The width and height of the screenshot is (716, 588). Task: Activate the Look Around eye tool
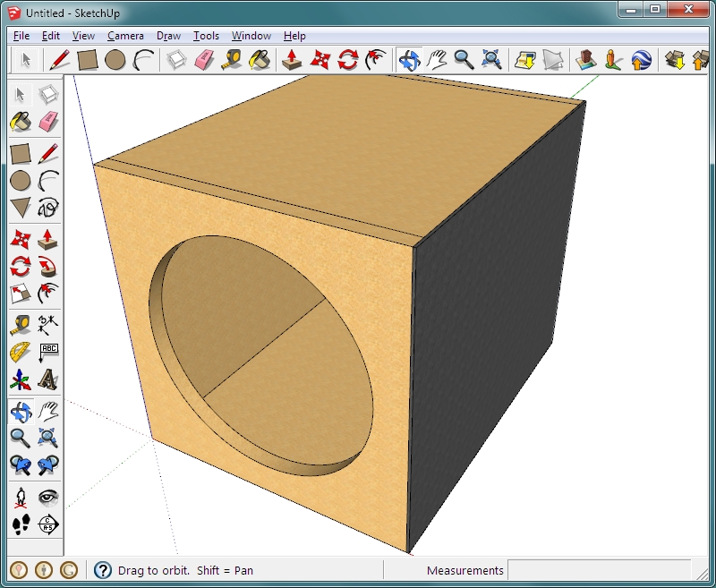48,498
